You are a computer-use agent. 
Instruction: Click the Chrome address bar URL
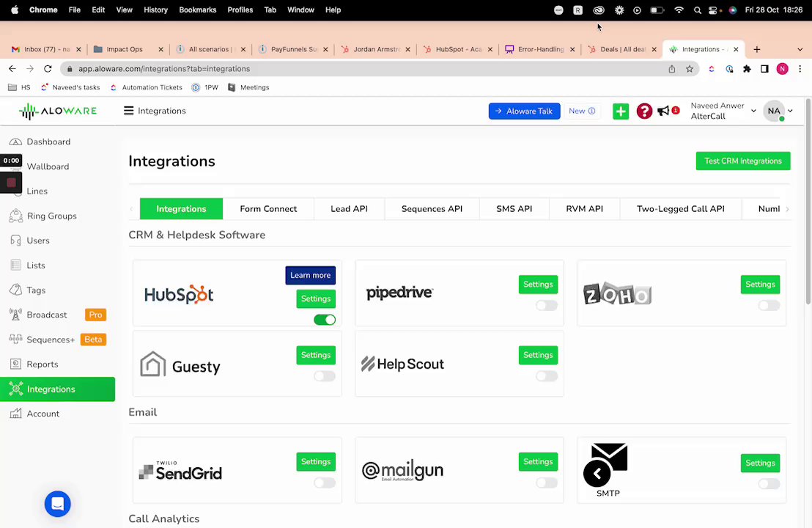pyautogui.click(x=164, y=68)
